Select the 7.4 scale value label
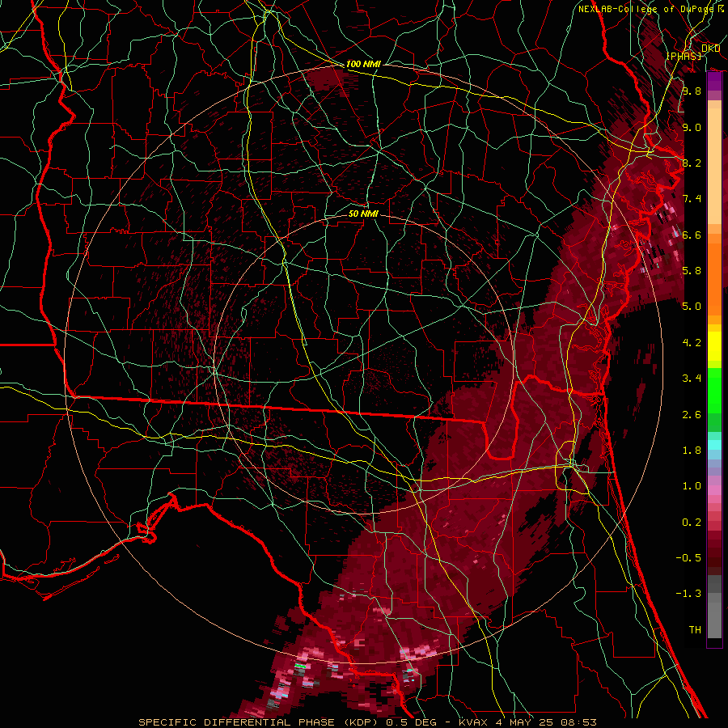 692,199
